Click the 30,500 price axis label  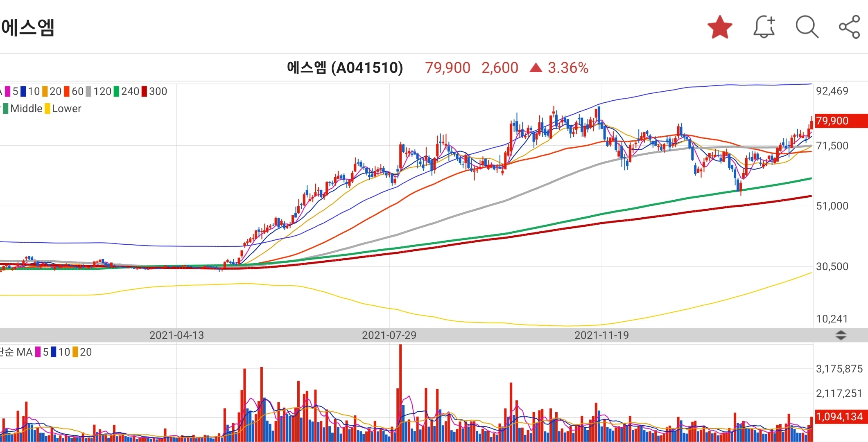(x=832, y=266)
